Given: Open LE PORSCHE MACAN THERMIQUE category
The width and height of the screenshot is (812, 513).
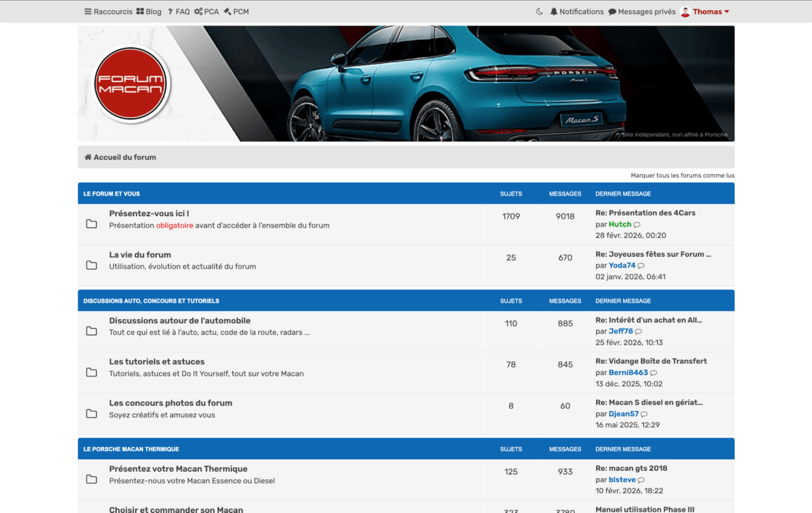Looking at the screenshot, I should [x=131, y=449].
